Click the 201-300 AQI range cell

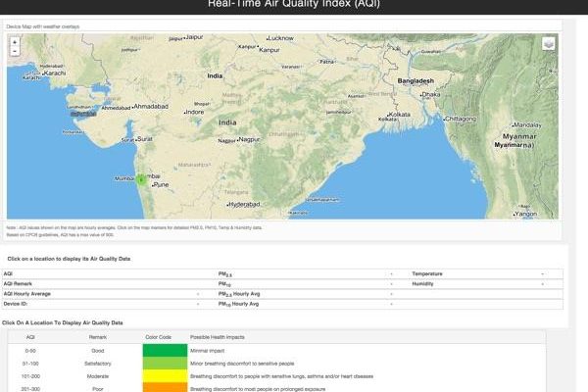point(30,389)
